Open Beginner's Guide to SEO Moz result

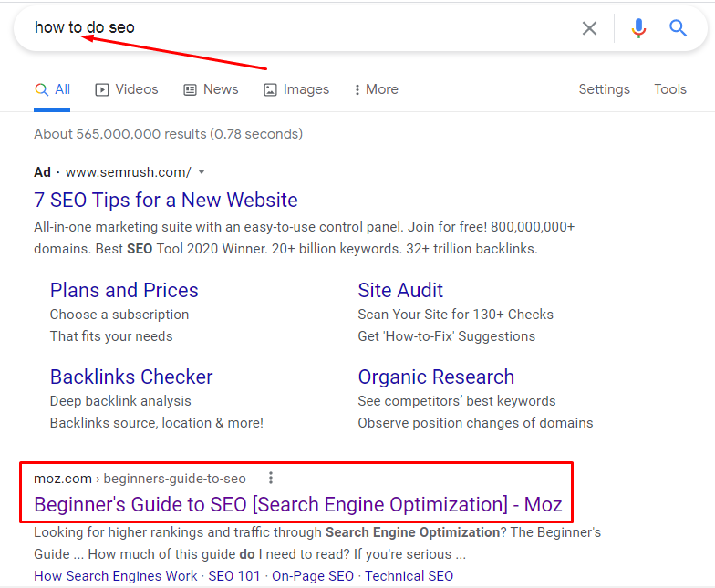[297, 505]
